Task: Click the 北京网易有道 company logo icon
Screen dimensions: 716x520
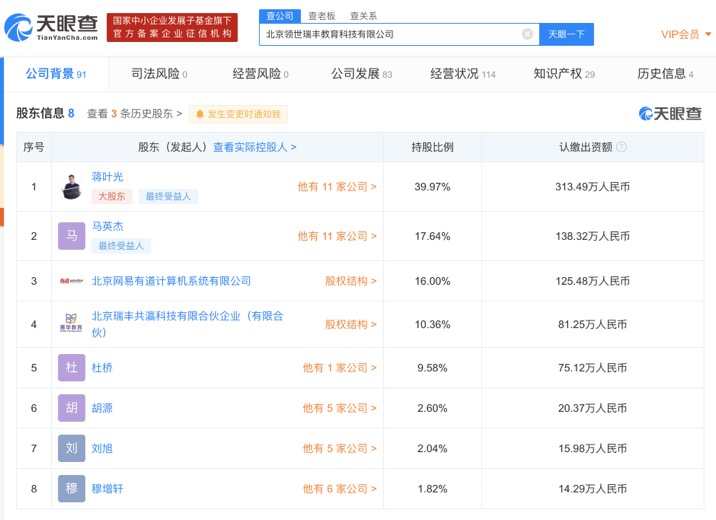Action: coord(71,281)
